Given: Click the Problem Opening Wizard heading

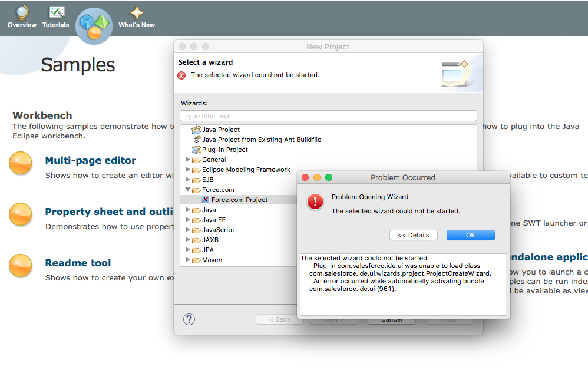Looking at the screenshot, I should (370, 197).
